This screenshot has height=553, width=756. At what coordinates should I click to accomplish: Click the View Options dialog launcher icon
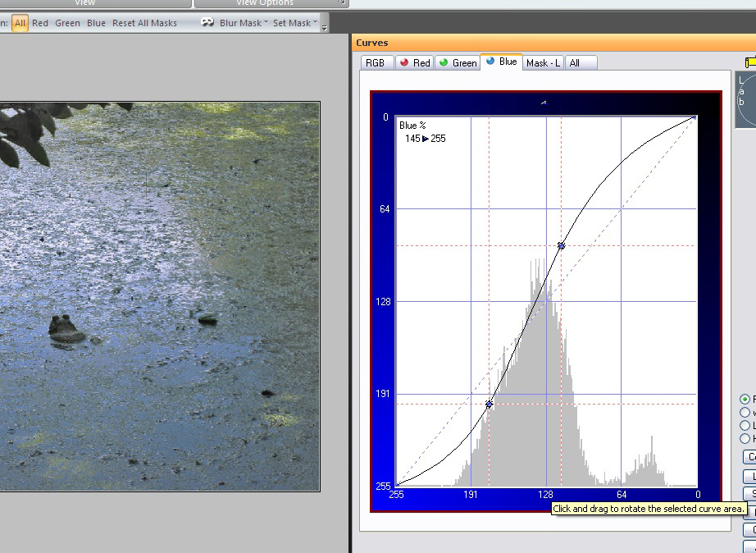click(x=342, y=2)
